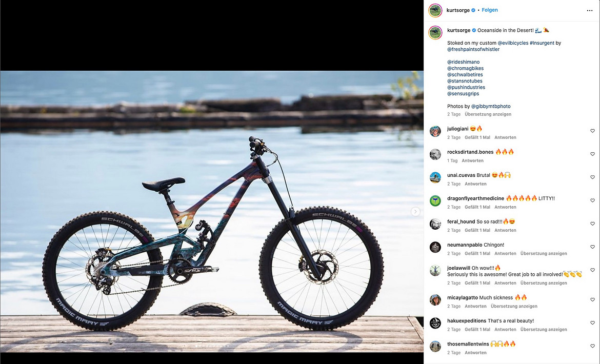This screenshot has width=600, height=364.
Task: Show translation of neumannpablo's comment
Action: [544, 253]
